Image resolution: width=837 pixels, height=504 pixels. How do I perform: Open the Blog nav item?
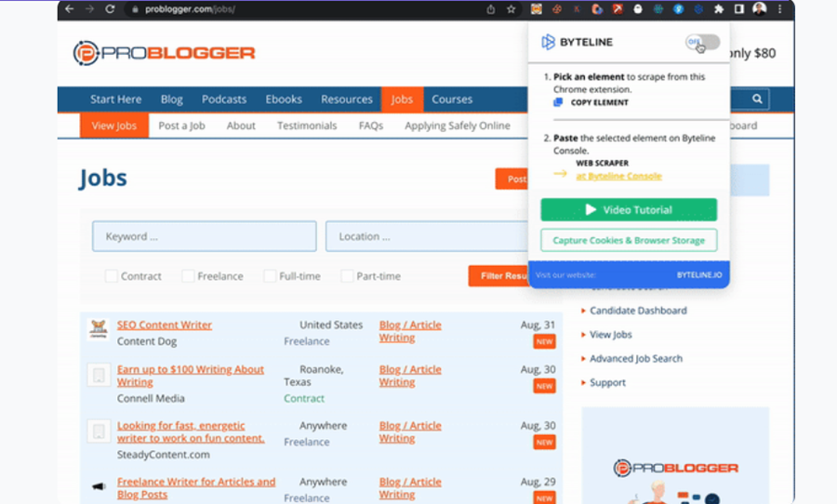pos(172,99)
